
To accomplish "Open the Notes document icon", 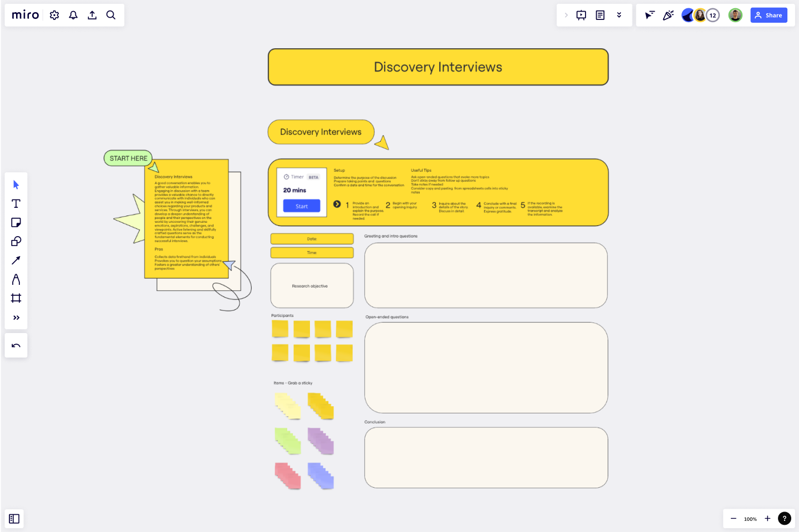I will (x=600, y=15).
